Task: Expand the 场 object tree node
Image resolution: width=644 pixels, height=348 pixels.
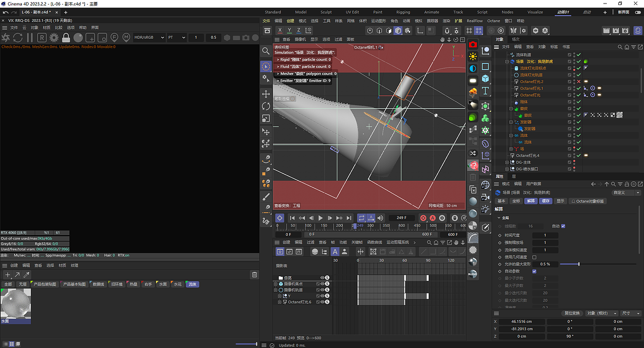Action: pyautogui.click(x=511, y=149)
